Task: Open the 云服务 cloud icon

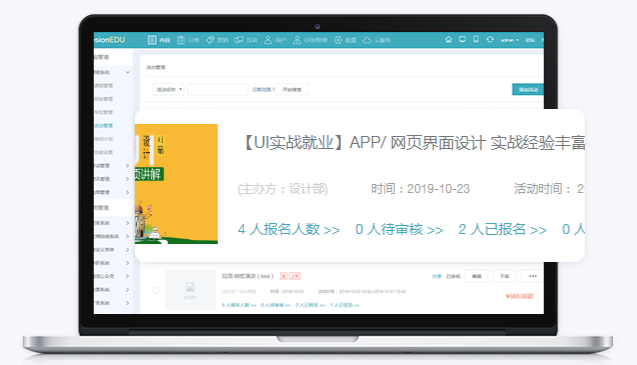Action: [x=367, y=40]
